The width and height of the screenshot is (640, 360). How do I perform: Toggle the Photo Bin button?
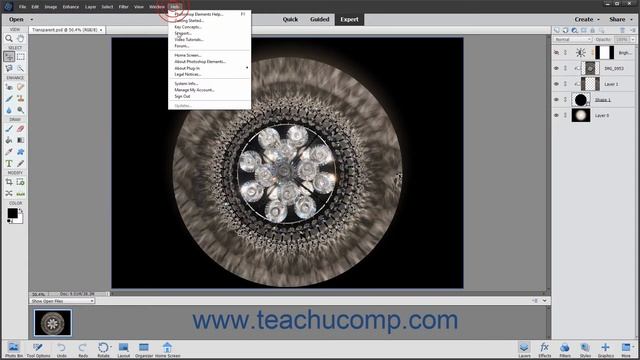click(13, 350)
